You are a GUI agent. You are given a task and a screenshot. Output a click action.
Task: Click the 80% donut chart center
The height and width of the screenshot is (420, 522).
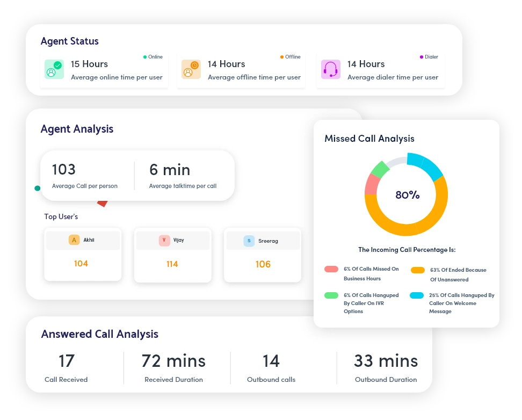click(x=407, y=195)
